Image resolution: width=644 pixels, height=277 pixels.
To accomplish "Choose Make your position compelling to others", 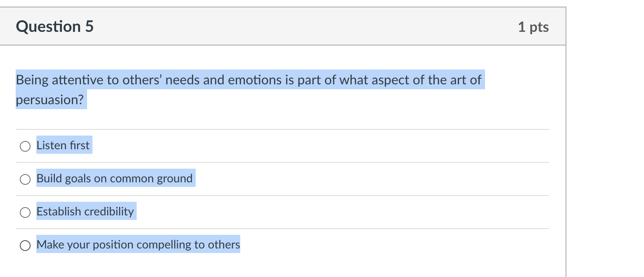I will point(25,245).
